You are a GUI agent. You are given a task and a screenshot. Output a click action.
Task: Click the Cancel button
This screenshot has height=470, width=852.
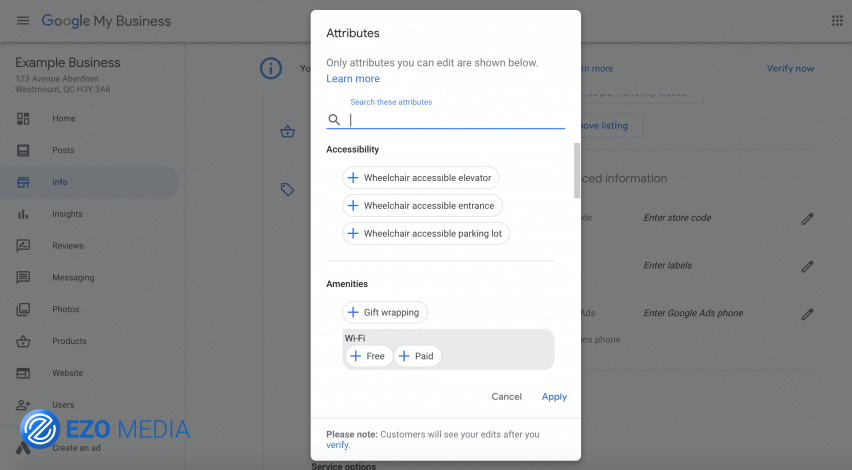point(506,397)
